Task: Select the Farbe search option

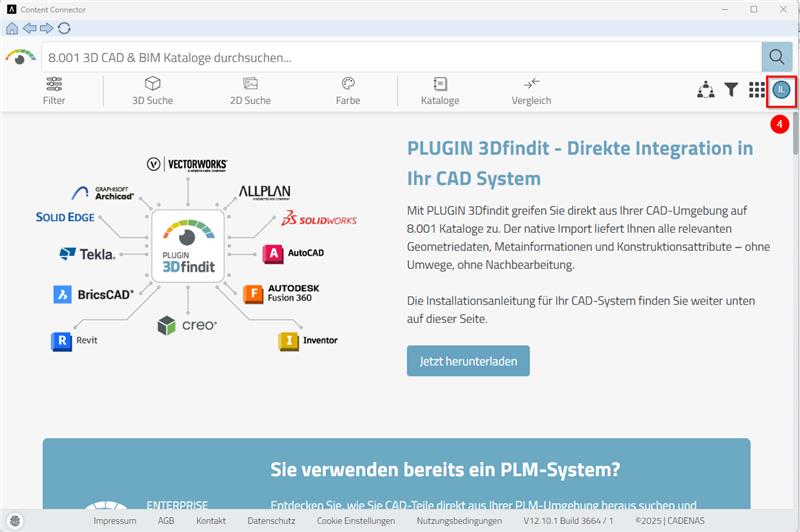Action: (348, 91)
